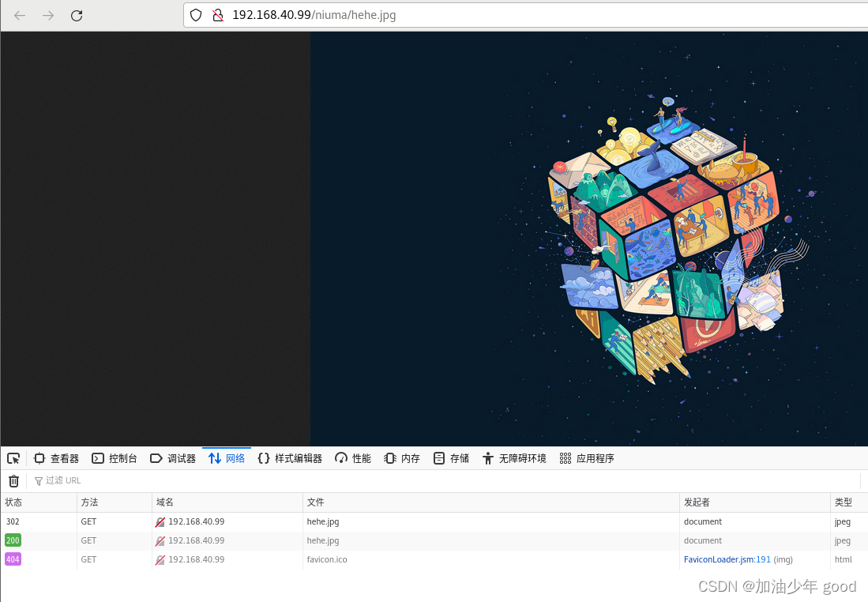Select the request row with 302 status

[x=434, y=521]
